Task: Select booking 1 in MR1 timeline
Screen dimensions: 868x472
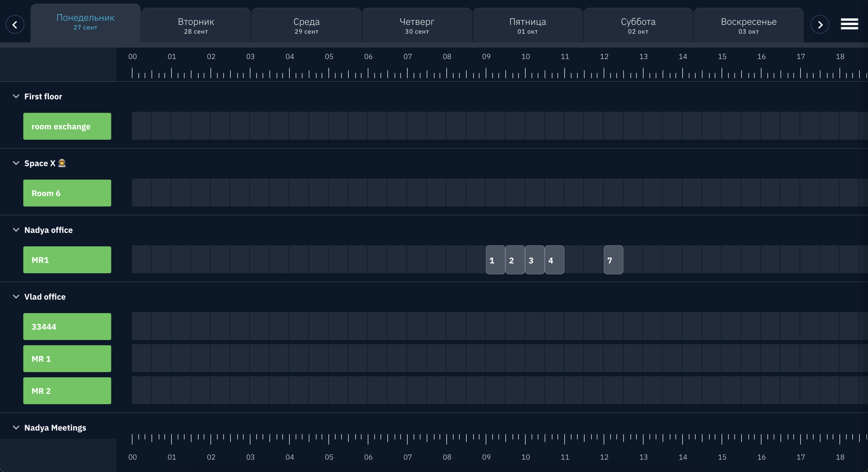Action: click(x=495, y=260)
